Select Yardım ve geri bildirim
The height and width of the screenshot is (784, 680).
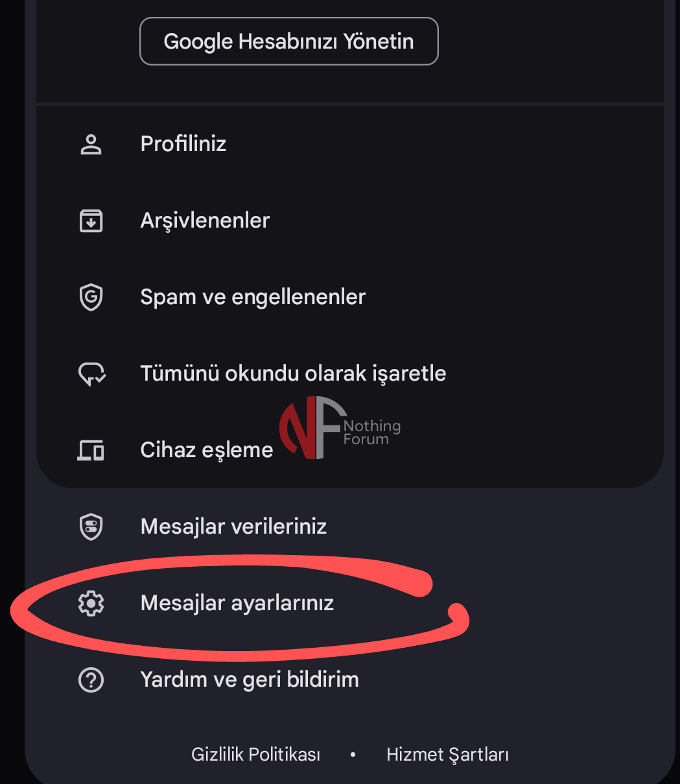click(250, 680)
